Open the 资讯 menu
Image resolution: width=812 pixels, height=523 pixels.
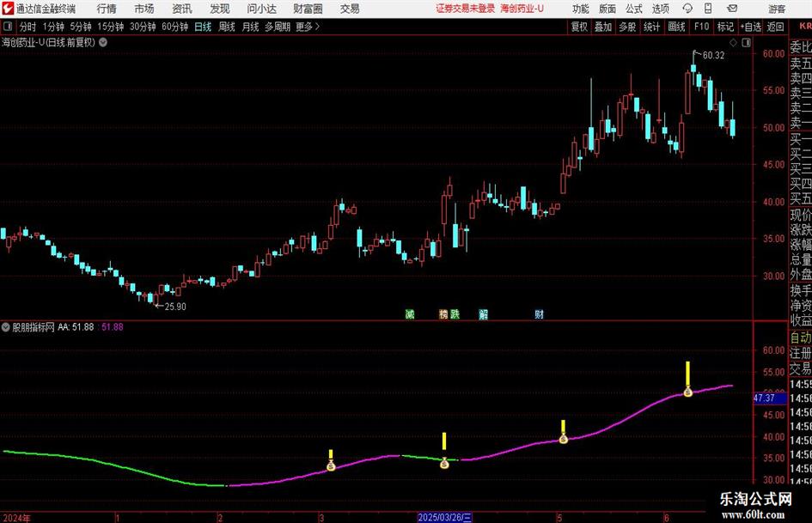click(182, 9)
